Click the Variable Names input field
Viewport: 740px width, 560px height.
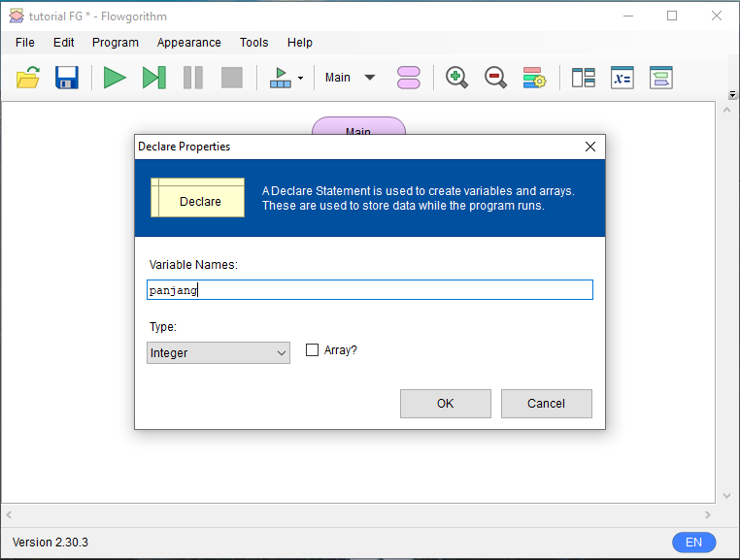tap(370, 289)
